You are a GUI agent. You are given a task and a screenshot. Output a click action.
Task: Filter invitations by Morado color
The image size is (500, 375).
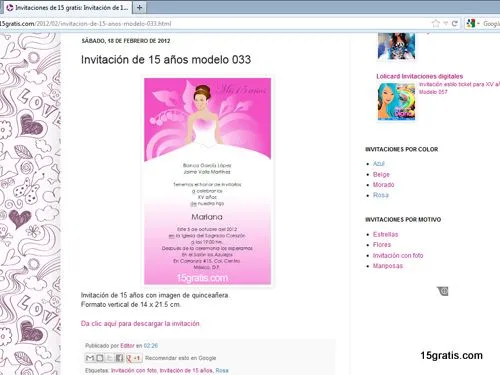384,185
